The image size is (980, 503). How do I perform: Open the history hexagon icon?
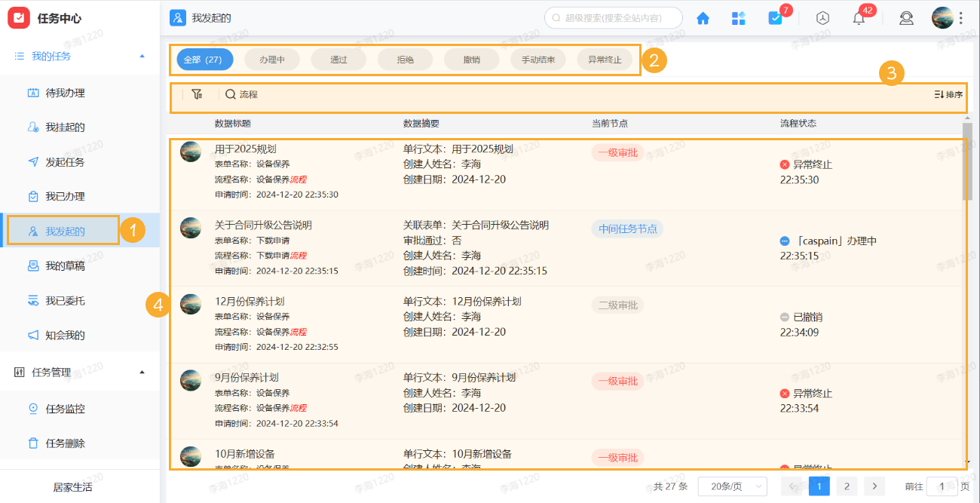(822, 17)
